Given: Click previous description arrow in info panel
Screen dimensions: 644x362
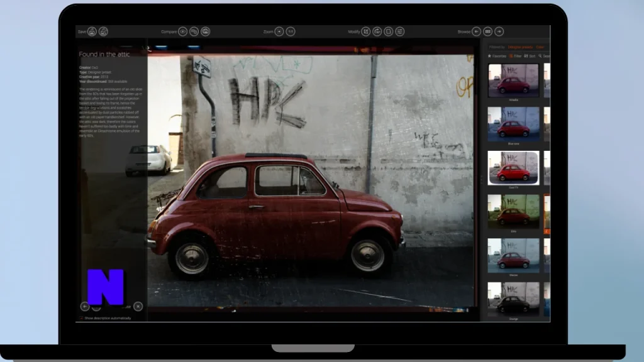Looking at the screenshot, I should [x=85, y=306].
